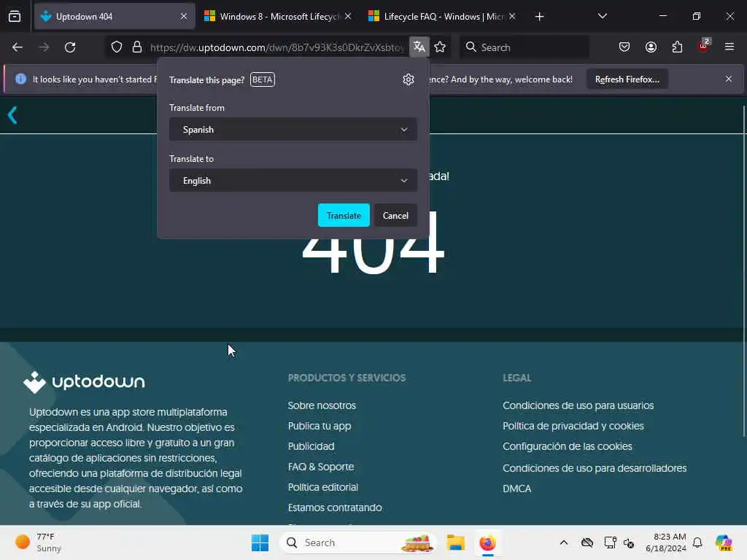Viewport: 747px width, 560px height.
Task: Open muted volume tray icon
Action: pyautogui.click(x=629, y=542)
